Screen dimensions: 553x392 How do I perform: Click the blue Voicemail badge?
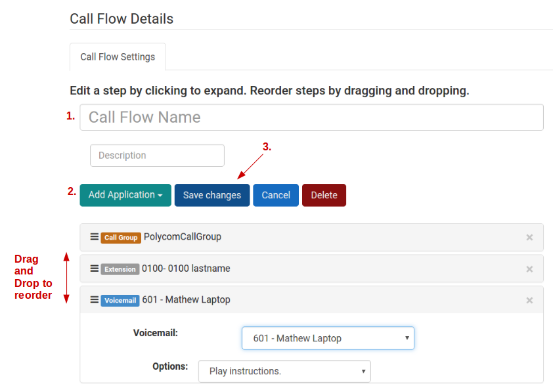[120, 300]
